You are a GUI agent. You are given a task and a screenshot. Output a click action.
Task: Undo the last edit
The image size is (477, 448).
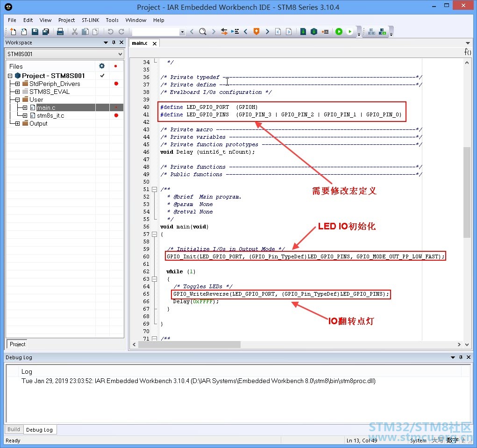(110, 32)
